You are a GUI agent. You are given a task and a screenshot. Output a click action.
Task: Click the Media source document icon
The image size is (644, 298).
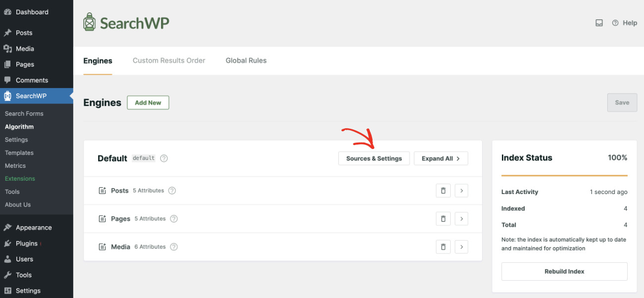[103, 247]
